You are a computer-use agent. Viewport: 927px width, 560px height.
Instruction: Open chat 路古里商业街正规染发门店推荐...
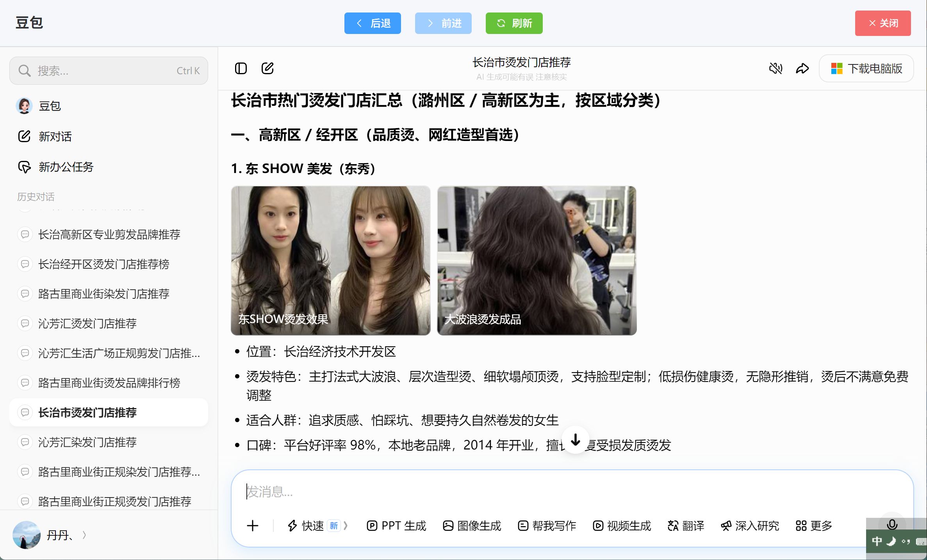click(109, 472)
